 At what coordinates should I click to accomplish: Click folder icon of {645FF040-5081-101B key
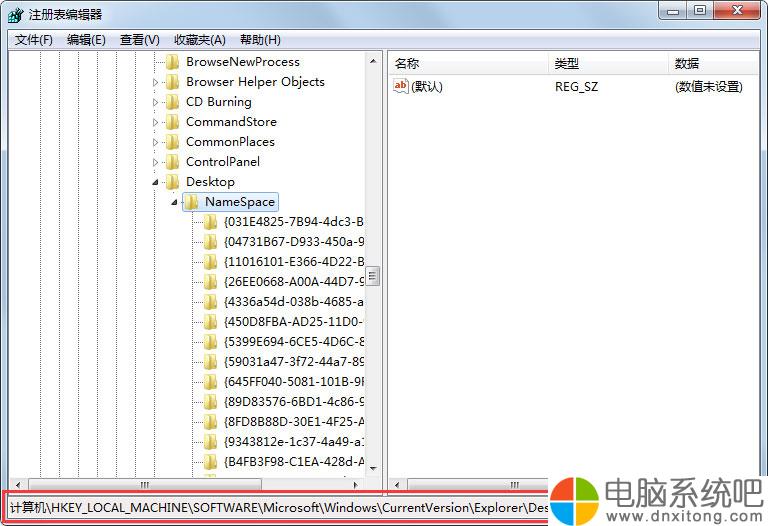click(211, 382)
